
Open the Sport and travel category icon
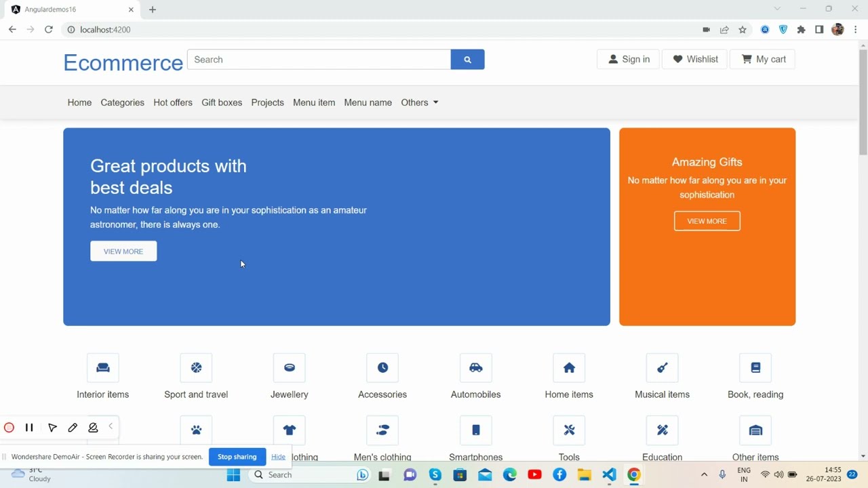click(x=196, y=368)
